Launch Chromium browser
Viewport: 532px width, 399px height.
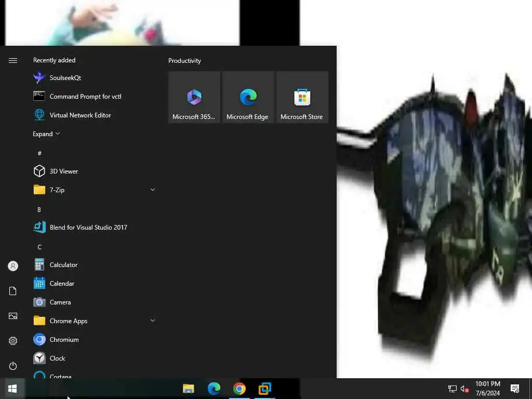click(95, 339)
